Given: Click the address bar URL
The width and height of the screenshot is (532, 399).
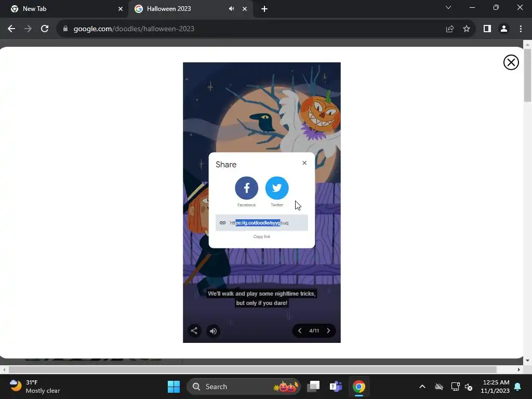Looking at the screenshot, I should pos(134,29).
